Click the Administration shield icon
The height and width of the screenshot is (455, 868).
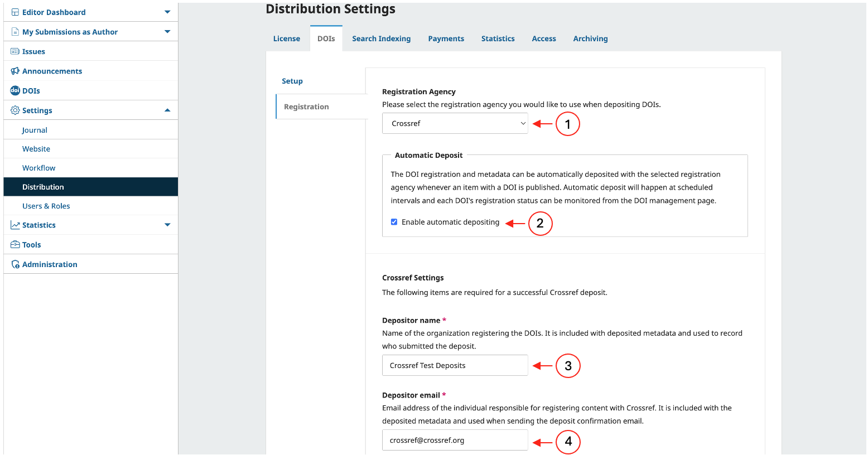[x=15, y=264]
